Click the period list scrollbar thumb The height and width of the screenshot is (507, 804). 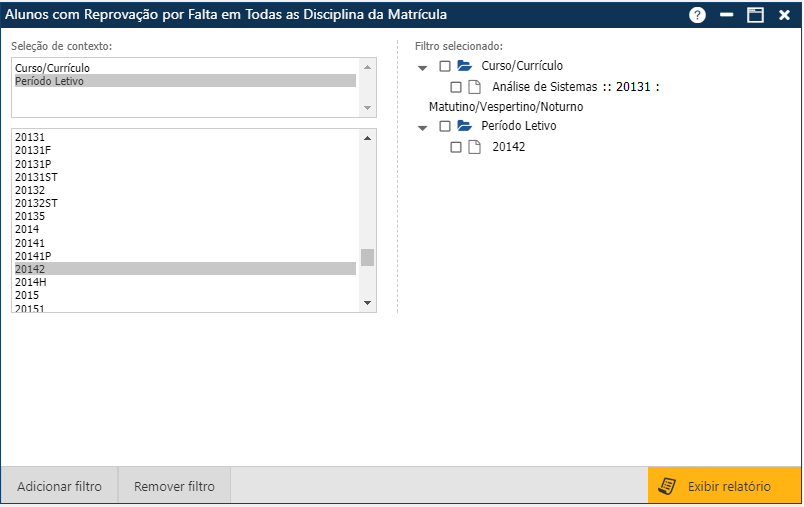tap(368, 257)
